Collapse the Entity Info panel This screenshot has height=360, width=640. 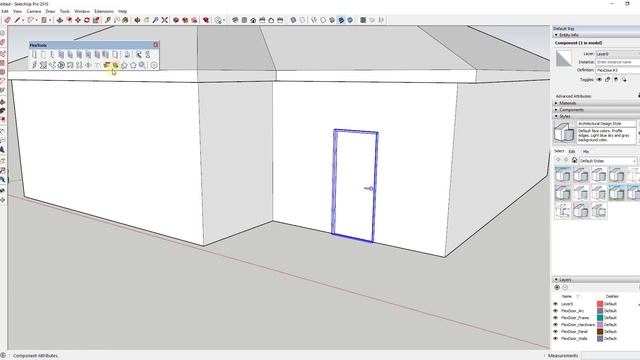pos(556,35)
